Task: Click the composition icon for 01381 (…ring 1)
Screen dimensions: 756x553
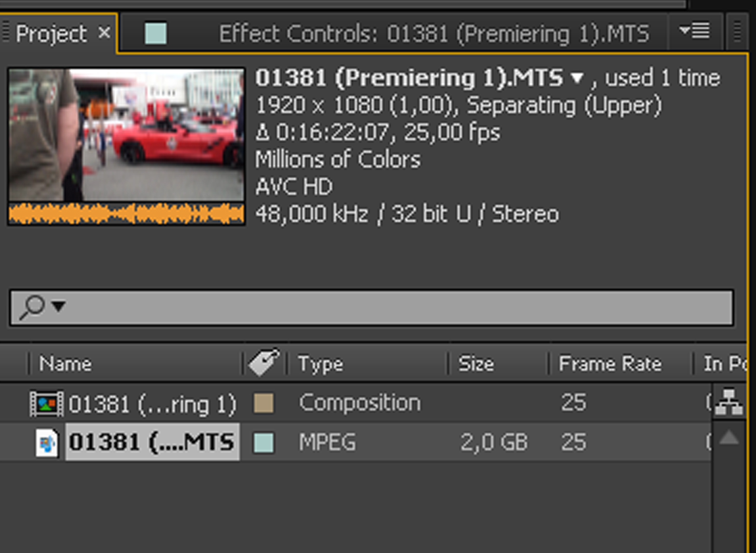Action: point(47,404)
